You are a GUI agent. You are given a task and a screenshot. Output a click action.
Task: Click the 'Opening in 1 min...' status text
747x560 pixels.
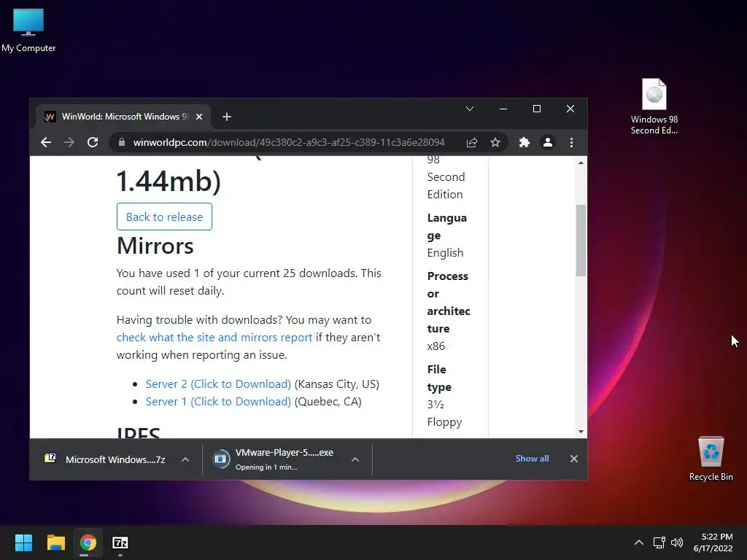pyautogui.click(x=266, y=467)
